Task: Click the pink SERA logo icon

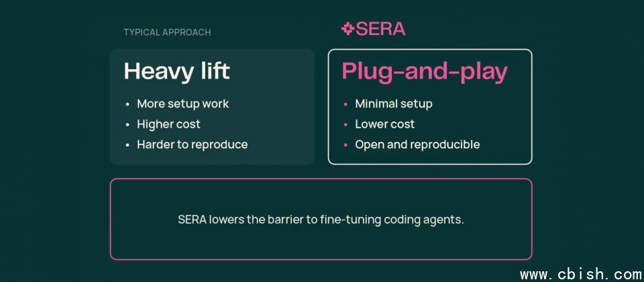Action: pos(347,28)
